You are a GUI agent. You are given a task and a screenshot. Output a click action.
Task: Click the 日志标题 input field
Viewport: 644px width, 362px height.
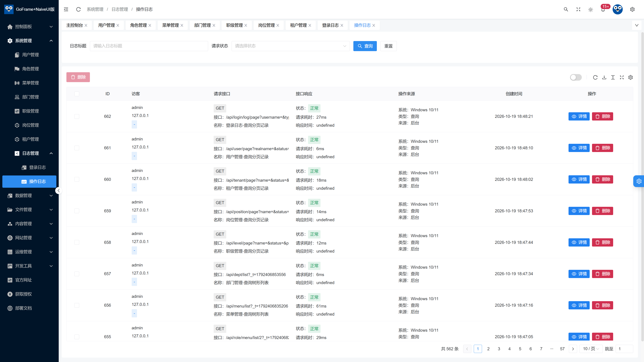pyautogui.click(x=149, y=46)
